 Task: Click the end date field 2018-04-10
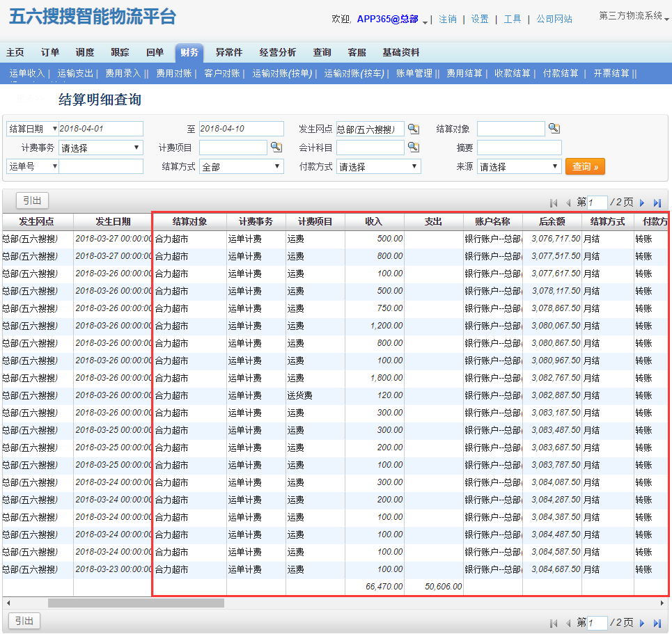coord(241,129)
